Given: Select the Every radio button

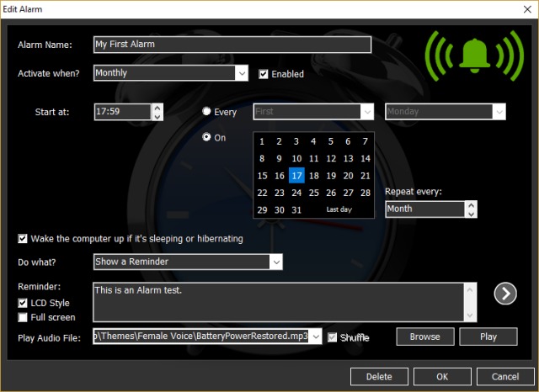Looking at the screenshot, I should (x=207, y=111).
